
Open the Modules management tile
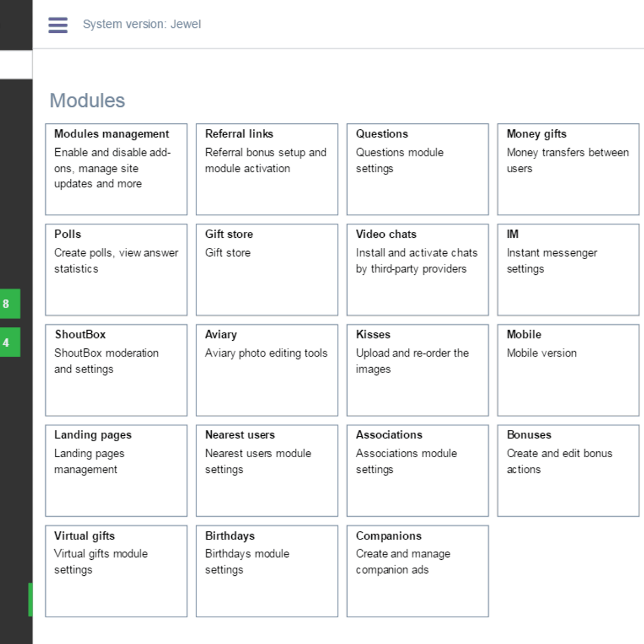pos(116,170)
